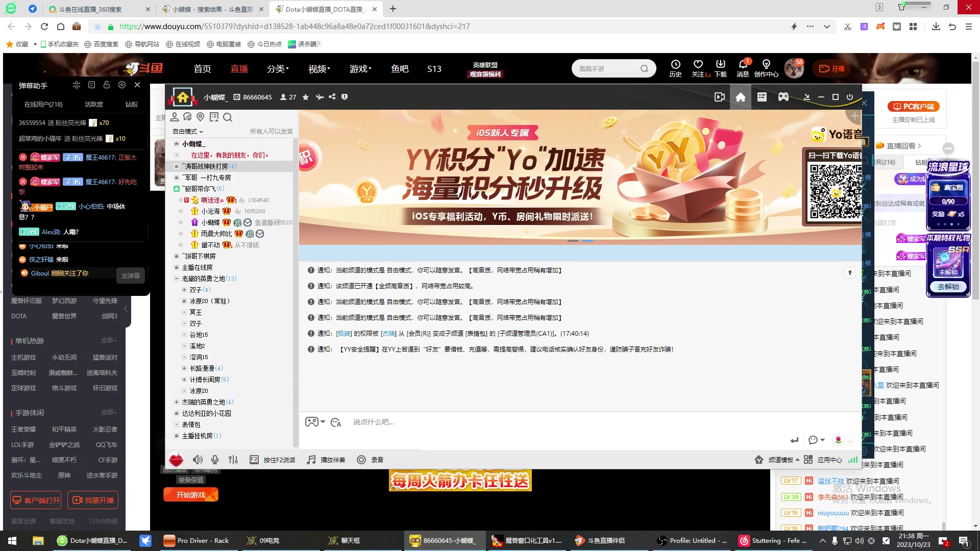Toggle lock icon in danmaku helper header
Screen dimensions: 980x551
pos(107,85)
